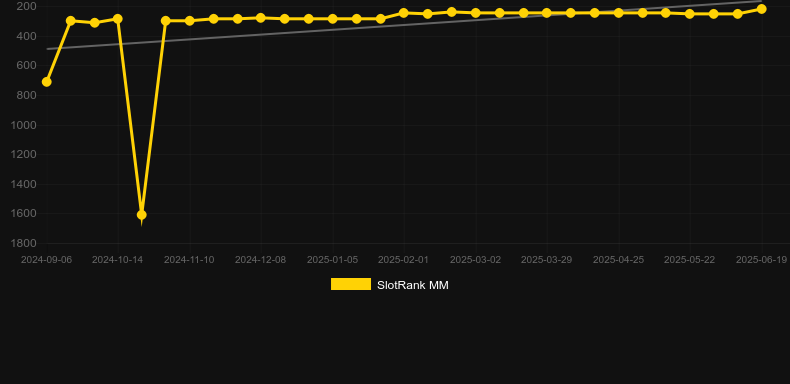Click the data point above 2024-12-08

coord(260,18)
